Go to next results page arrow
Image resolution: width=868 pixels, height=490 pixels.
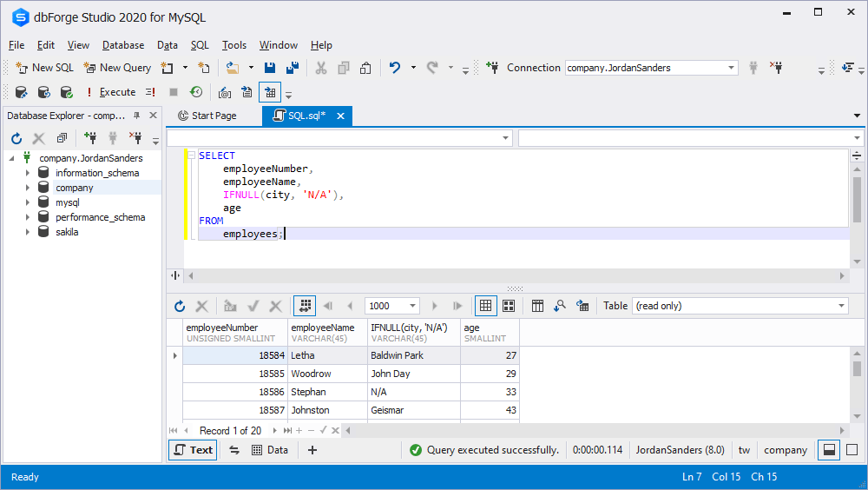(x=434, y=306)
